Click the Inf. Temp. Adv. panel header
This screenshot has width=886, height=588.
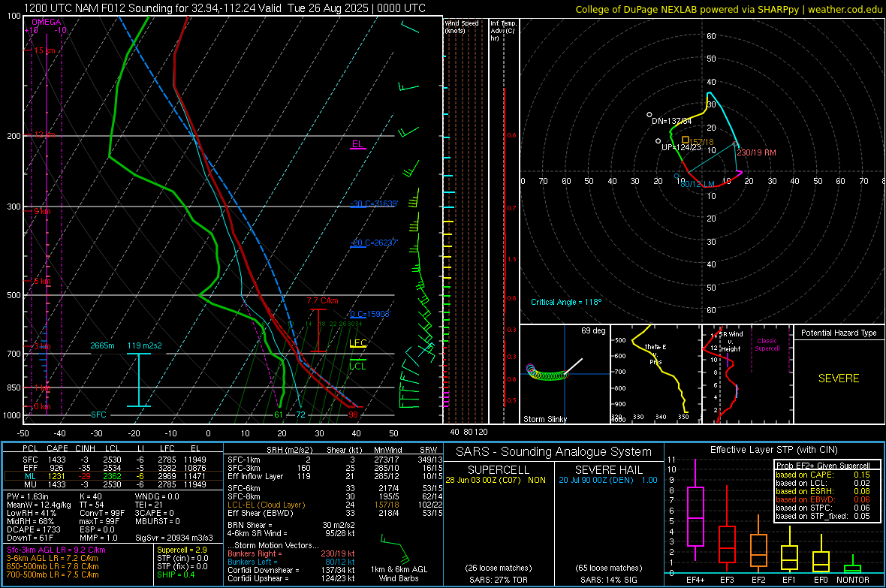coord(502,31)
